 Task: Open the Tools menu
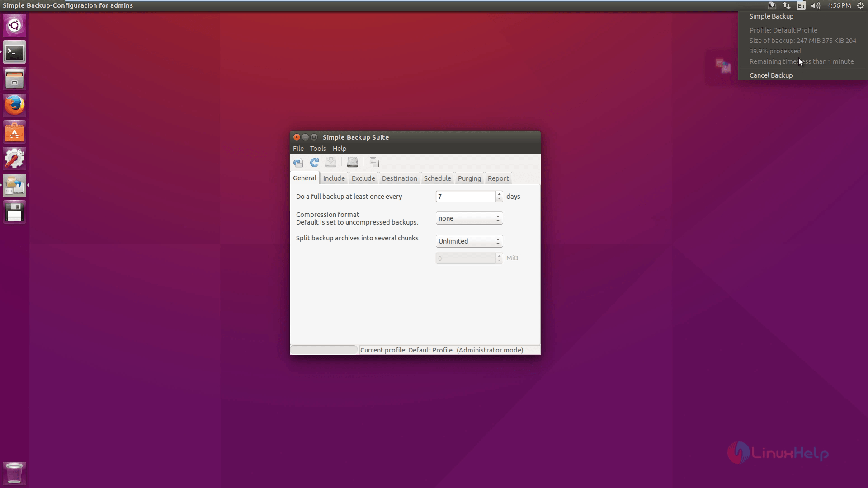click(x=318, y=149)
